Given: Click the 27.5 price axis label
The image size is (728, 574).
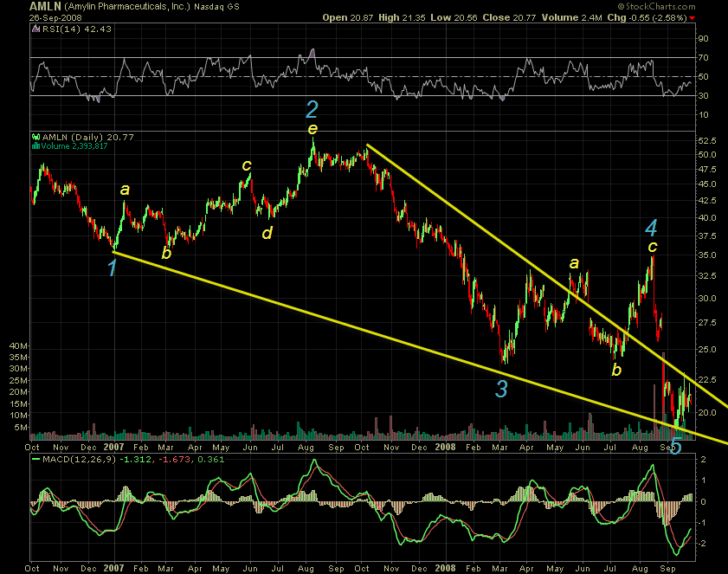Looking at the screenshot, I should tap(706, 322).
